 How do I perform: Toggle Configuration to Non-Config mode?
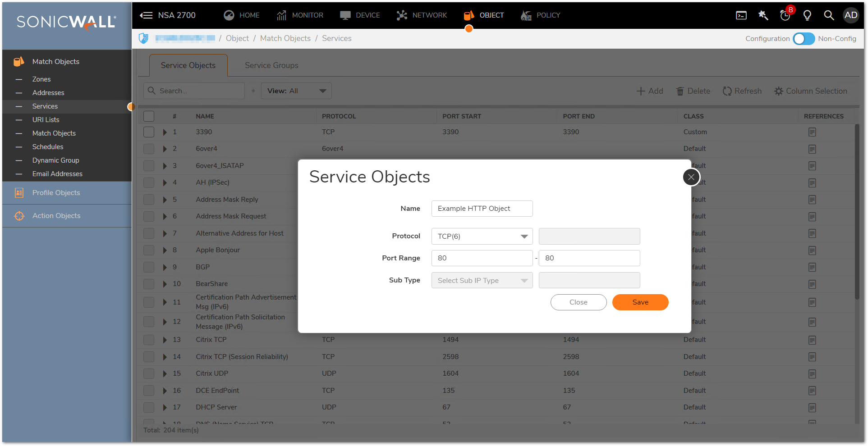point(804,39)
